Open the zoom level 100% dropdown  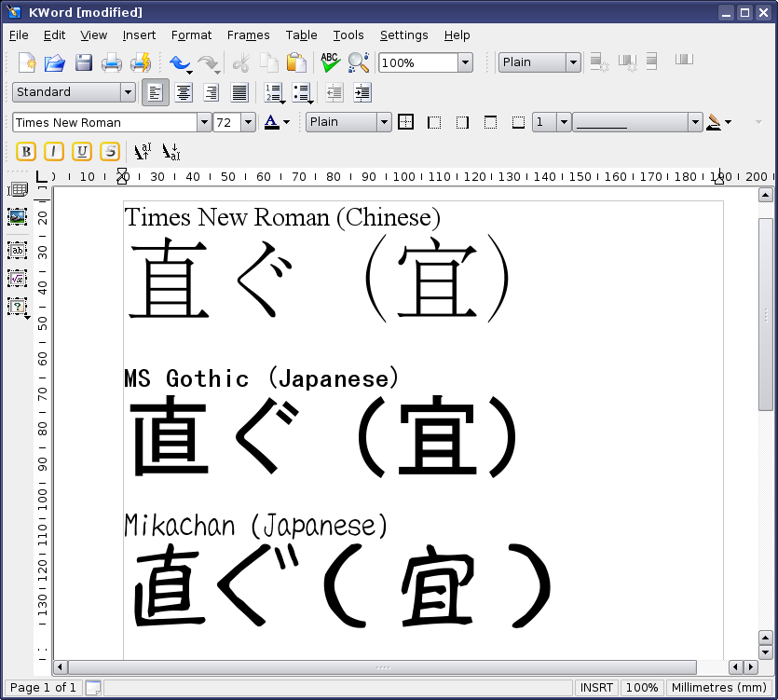click(465, 63)
